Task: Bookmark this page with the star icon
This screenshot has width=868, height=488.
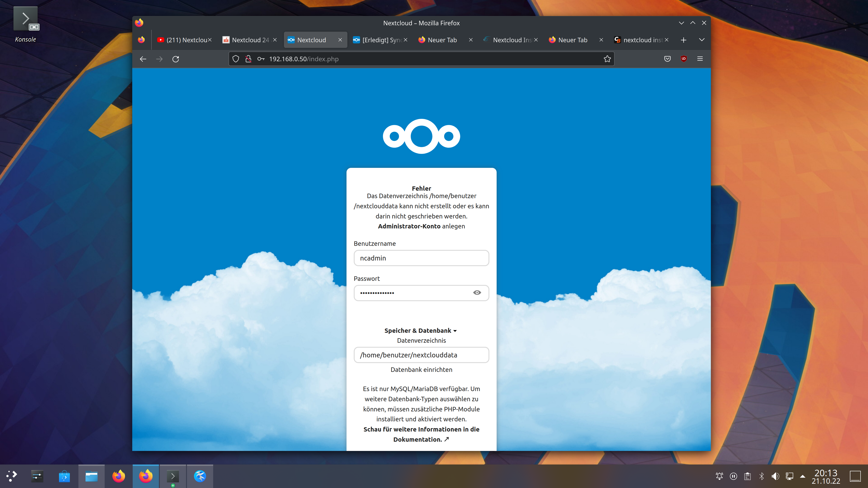Action: pos(607,59)
